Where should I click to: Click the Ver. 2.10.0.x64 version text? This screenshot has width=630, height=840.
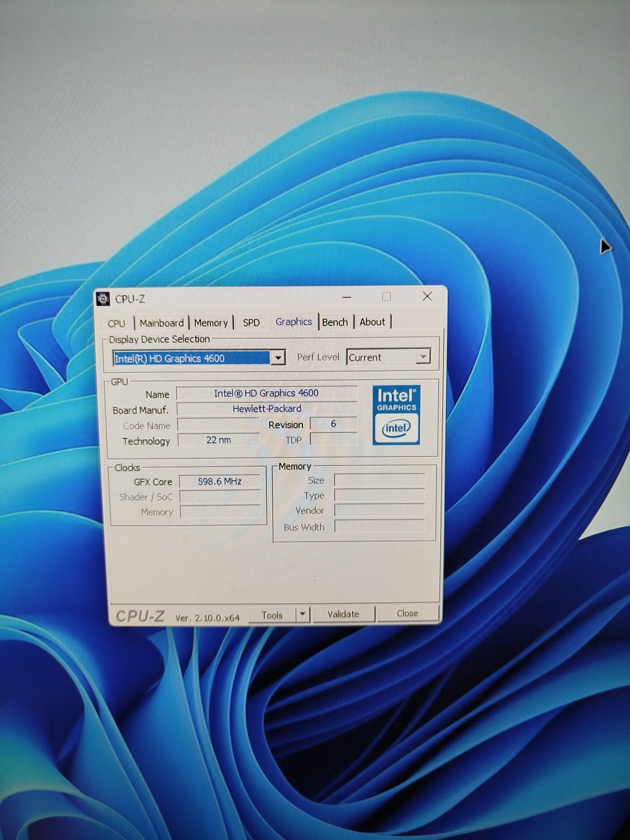pos(207,617)
